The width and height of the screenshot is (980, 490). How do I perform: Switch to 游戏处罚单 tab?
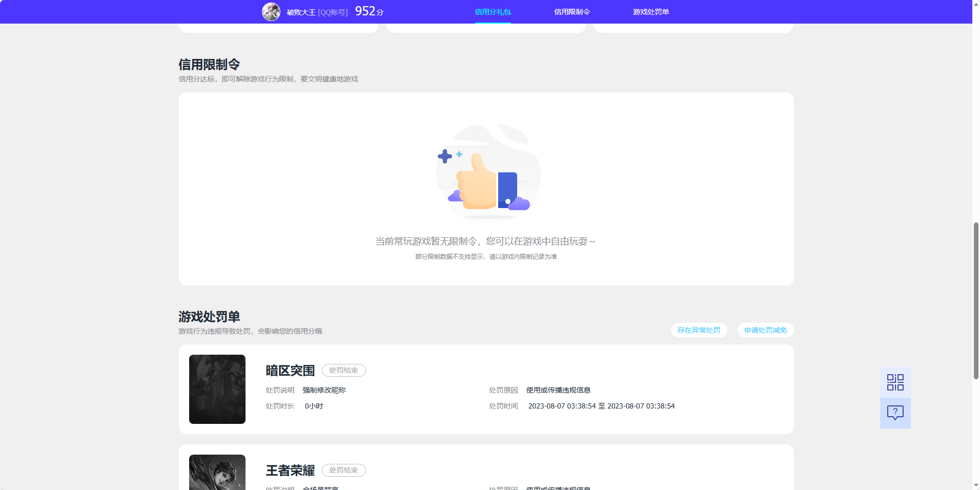tap(651, 12)
